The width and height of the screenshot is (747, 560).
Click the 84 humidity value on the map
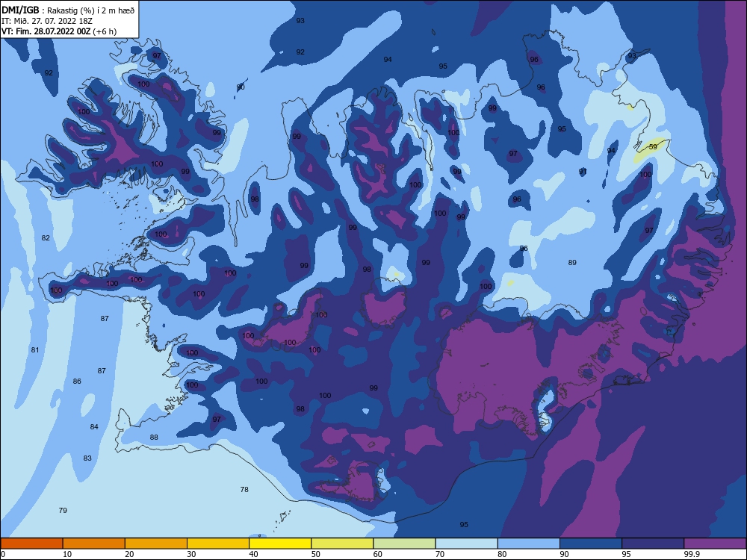[94, 426]
